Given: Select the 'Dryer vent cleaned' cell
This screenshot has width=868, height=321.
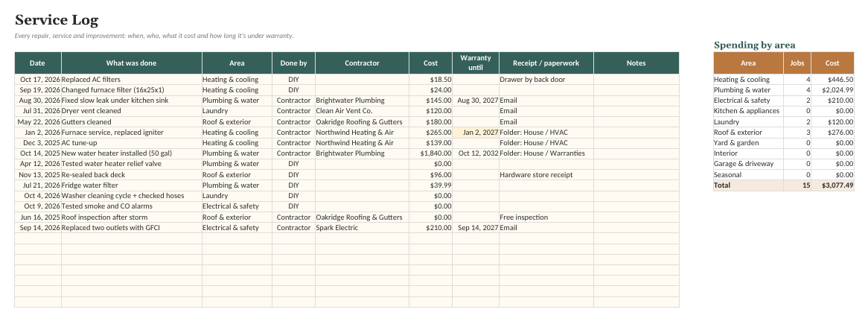Looking at the screenshot, I should 131,111.
